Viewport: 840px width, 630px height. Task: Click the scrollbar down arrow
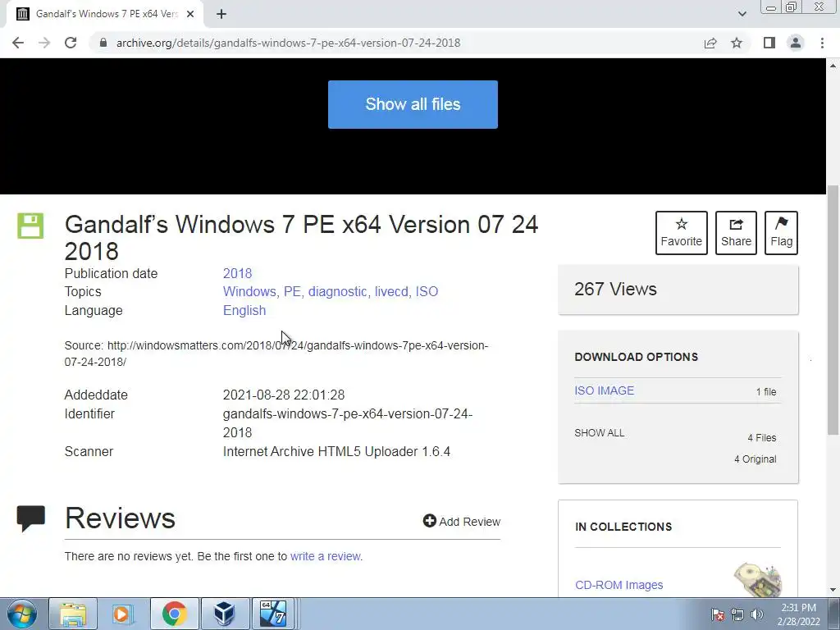tap(833, 591)
